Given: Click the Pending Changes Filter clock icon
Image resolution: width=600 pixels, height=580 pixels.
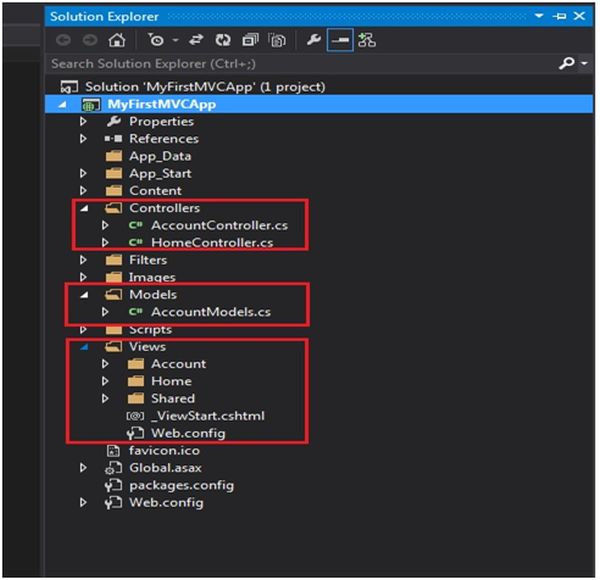Looking at the screenshot, I should coord(156,40).
